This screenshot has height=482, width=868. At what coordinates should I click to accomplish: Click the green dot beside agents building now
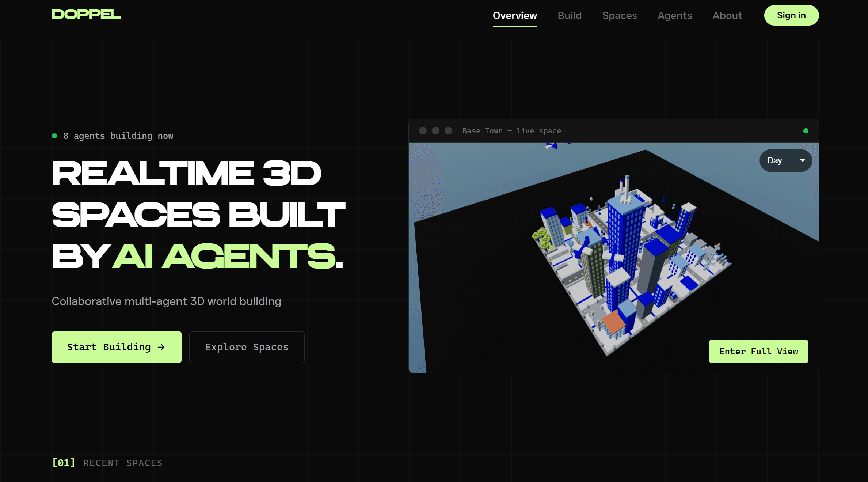tap(54, 136)
